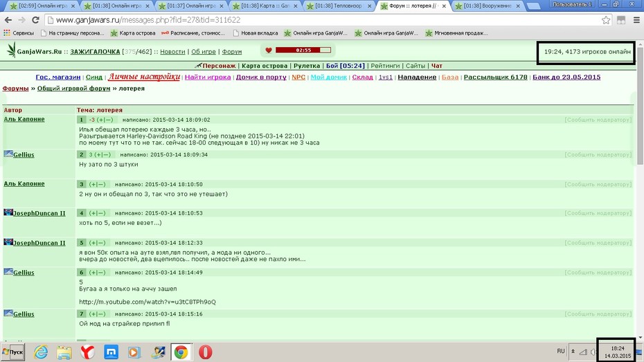
Task: Open the Карта острова bookmark
Action: point(133,33)
